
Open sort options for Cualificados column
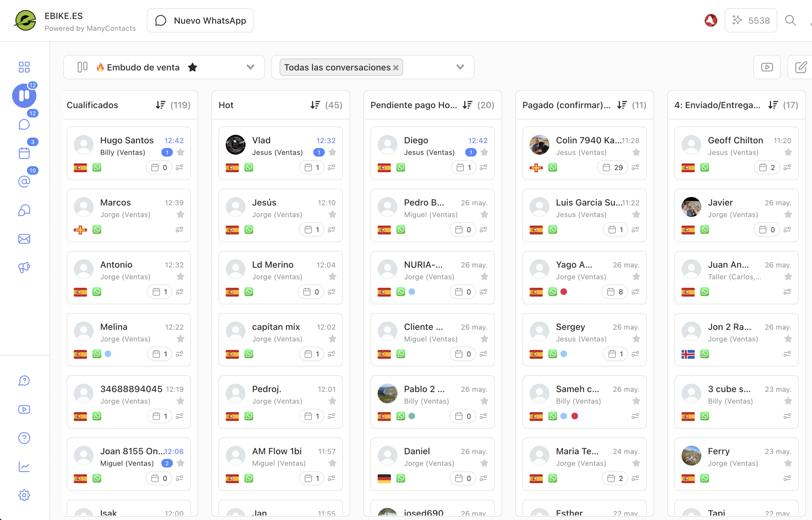(160, 105)
